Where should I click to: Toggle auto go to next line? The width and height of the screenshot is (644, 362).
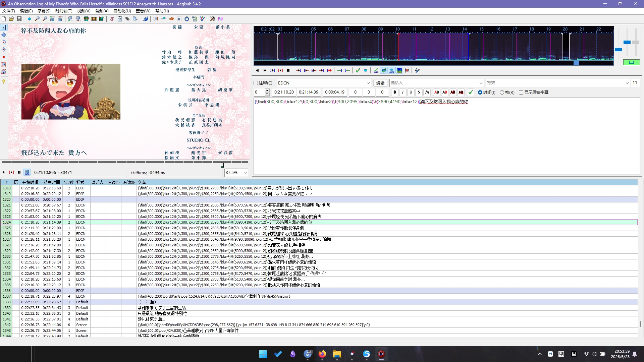point(384,70)
